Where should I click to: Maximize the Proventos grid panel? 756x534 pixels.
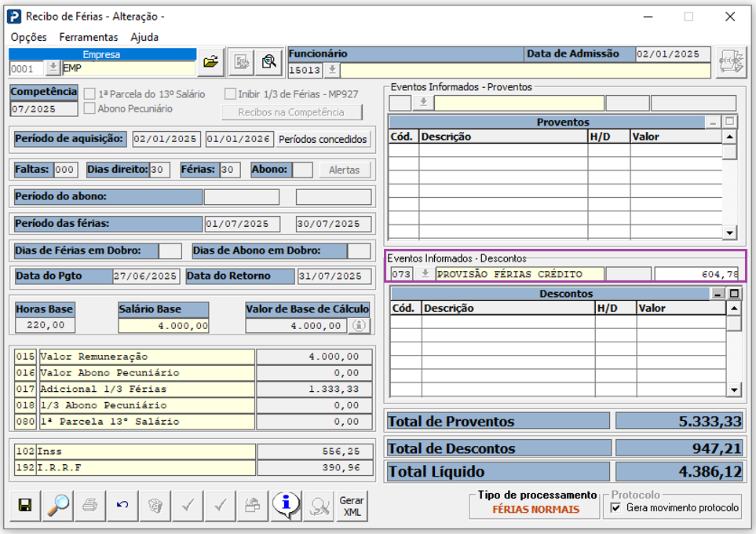click(729, 122)
